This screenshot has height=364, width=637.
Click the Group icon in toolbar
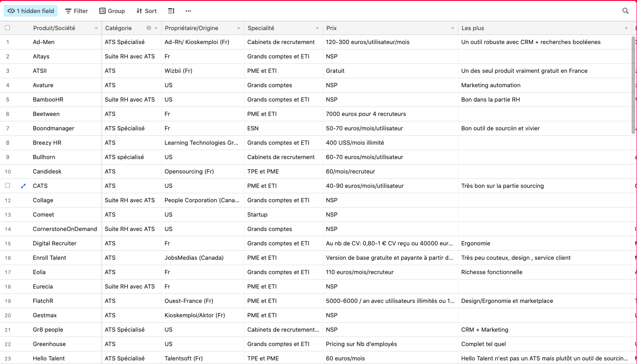coord(102,11)
